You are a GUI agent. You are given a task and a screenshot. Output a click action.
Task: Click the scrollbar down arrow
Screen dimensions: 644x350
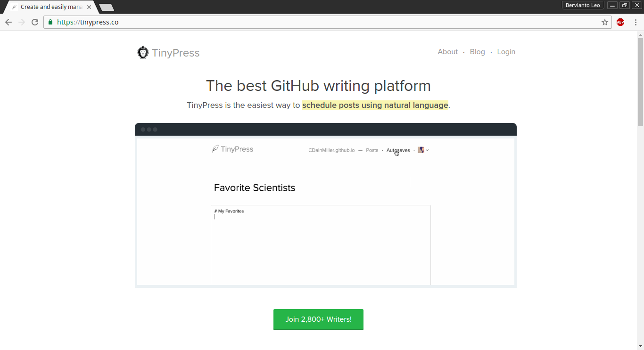[640, 346]
